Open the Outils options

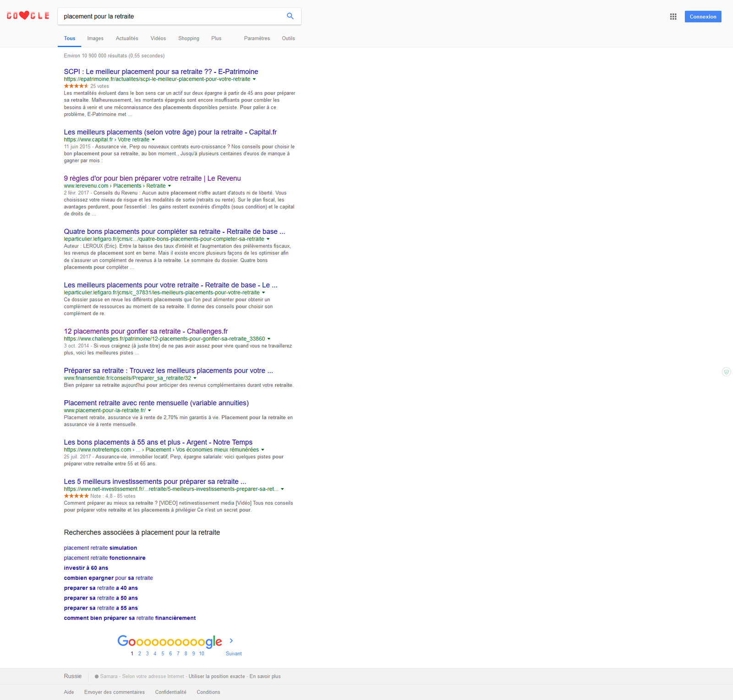coord(288,39)
